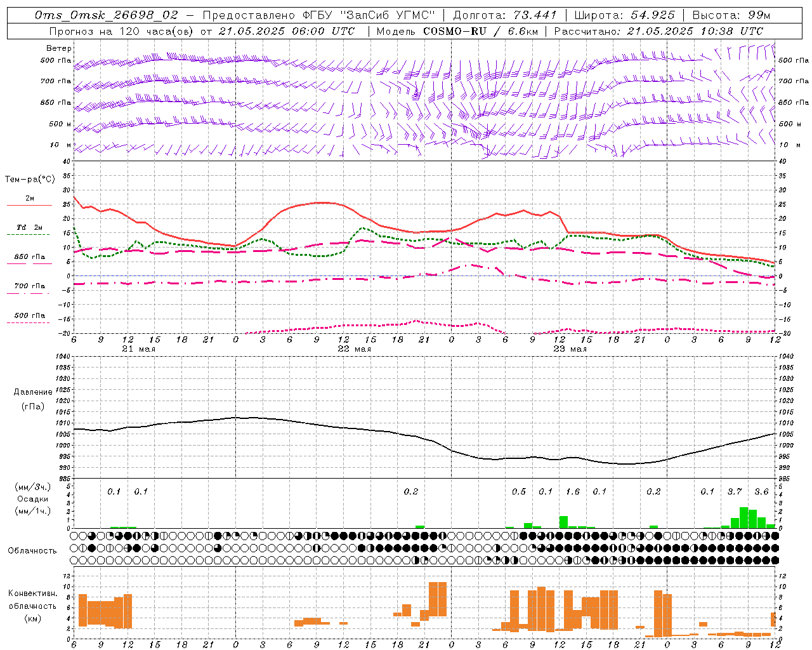Click the longitude value Долгота: 73.441

click(505, 15)
